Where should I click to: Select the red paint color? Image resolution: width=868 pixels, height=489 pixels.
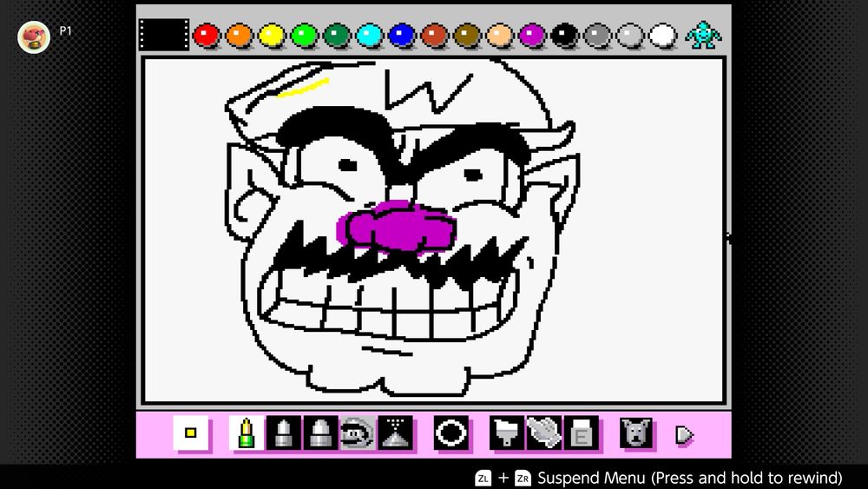click(206, 36)
